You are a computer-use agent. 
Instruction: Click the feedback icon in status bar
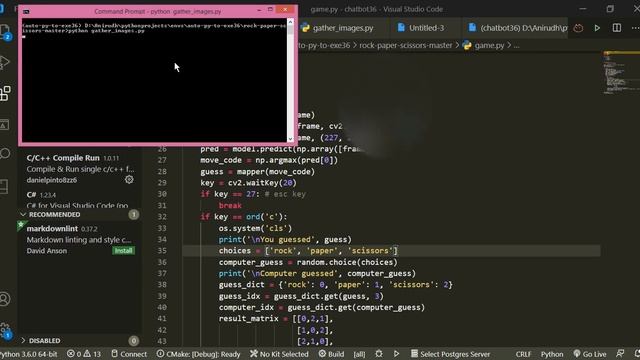pyautogui.click(x=620, y=354)
